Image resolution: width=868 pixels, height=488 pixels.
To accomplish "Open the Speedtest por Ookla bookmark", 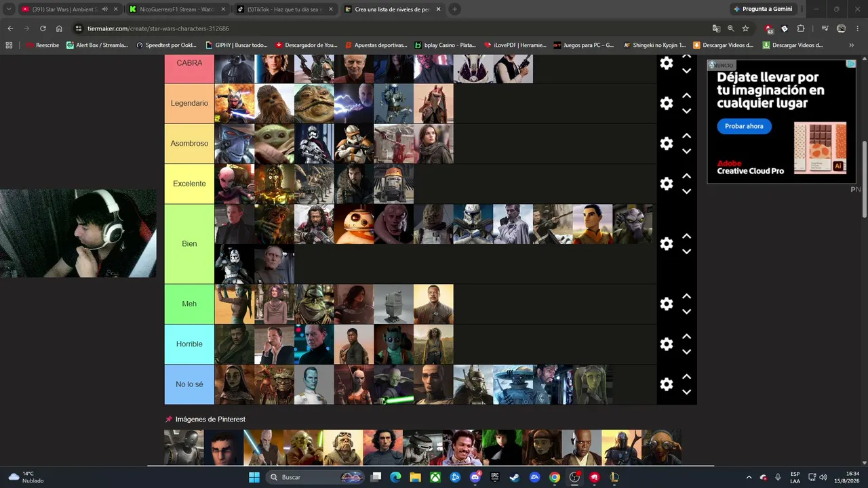I will 166,45.
